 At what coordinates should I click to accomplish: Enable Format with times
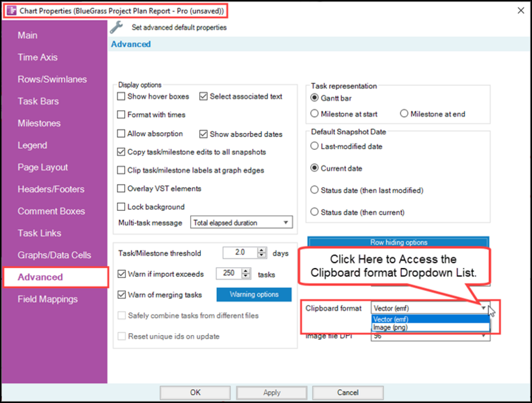click(121, 115)
